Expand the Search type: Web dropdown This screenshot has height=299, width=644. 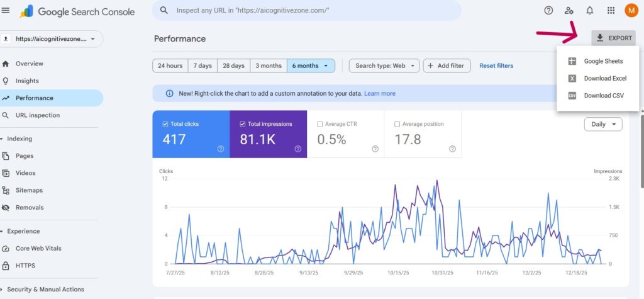(384, 65)
